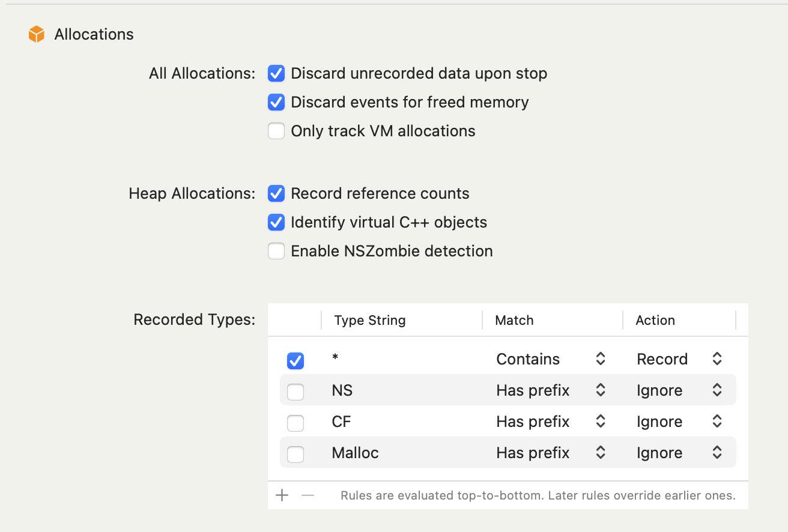Click the Action column header
This screenshot has width=788, height=532.
[655, 321]
